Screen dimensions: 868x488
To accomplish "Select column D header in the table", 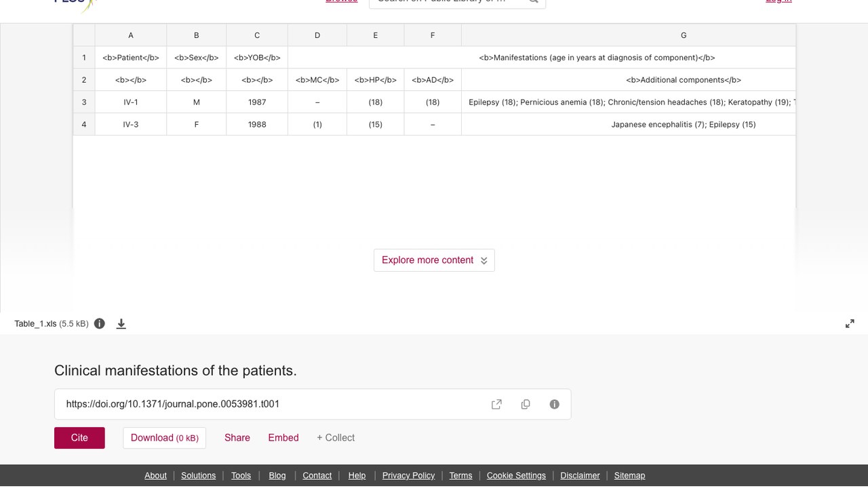I will pyautogui.click(x=317, y=35).
